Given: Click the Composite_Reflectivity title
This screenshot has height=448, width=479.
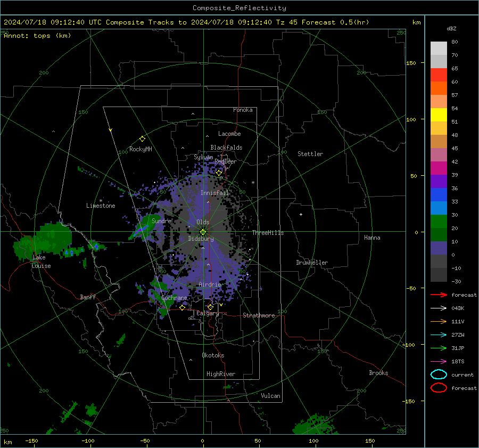Looking at the screenshot, I should pos(239,8).
